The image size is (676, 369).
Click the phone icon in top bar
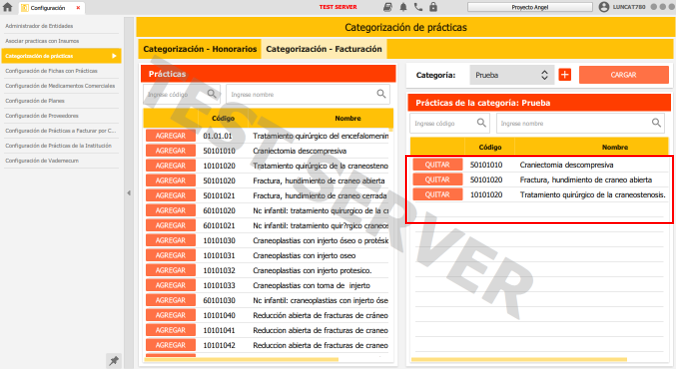point(418,7)
